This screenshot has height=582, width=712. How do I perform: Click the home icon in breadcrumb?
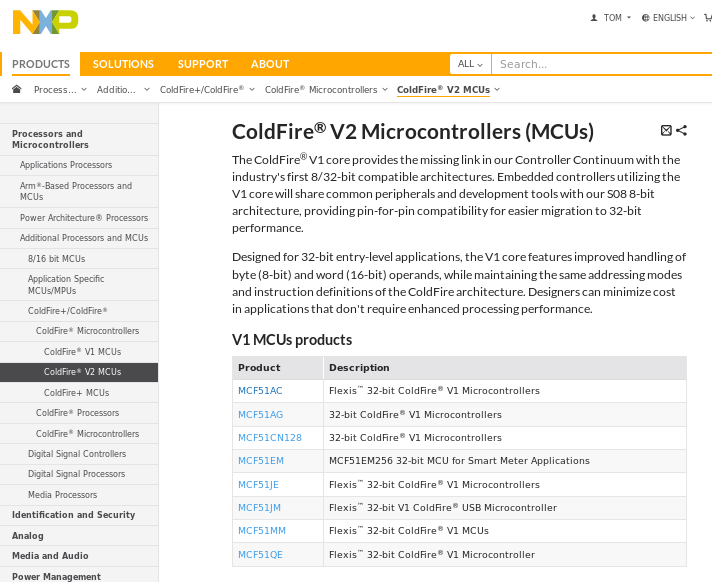tap(16, 89)
